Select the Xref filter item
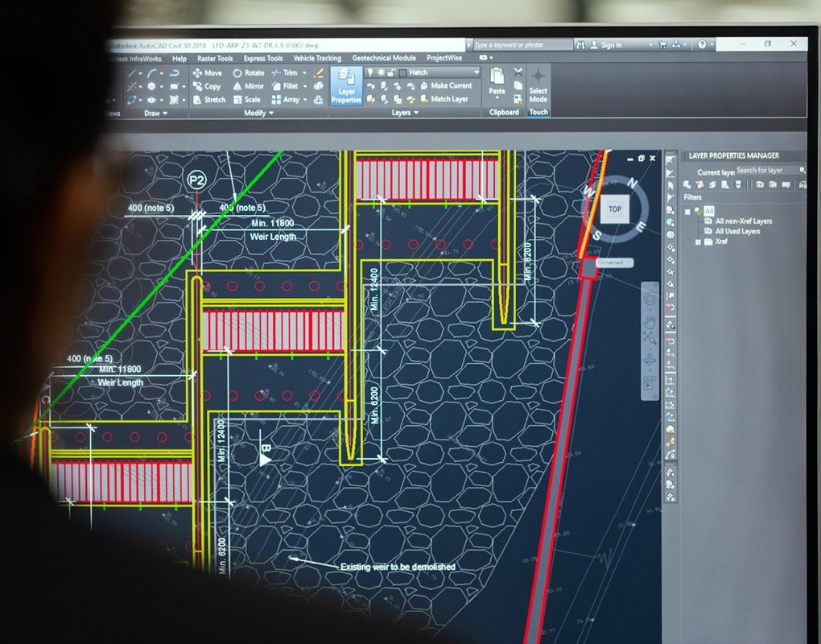This screenshot has height=644, width=821. 716,242
